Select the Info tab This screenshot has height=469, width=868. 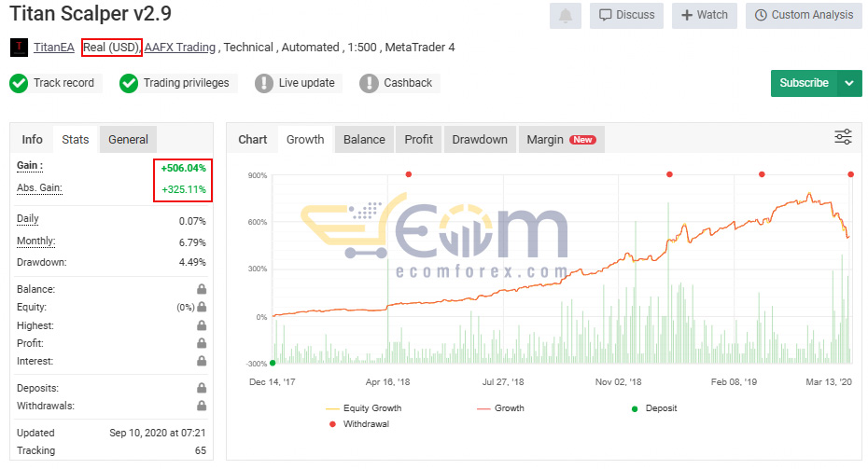[x=32, y=139]
